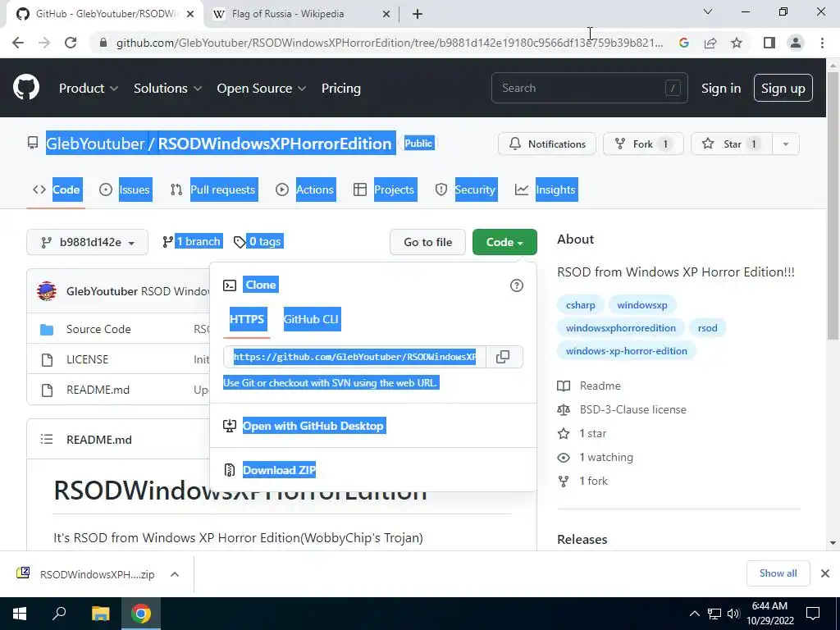The height and width of the screenshot is (630, 840).
Task: Expand the Solutions menu
Action: tap(167, 89)
